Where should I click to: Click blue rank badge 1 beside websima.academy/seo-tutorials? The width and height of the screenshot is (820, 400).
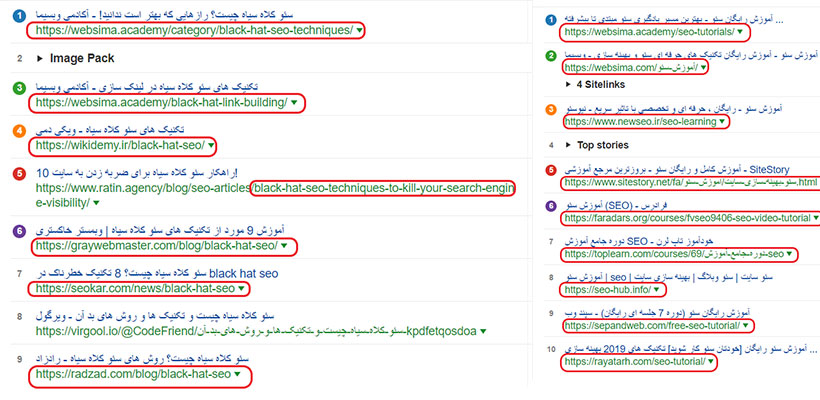(549, 19)
